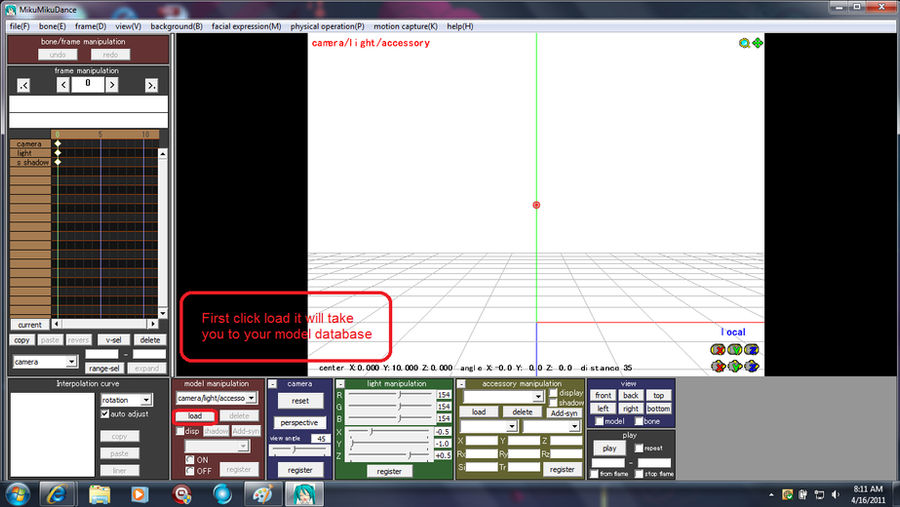The width and height of the screenshot is (900, 507).
Task: Click the frame number input field
Action: pos(88,84)
